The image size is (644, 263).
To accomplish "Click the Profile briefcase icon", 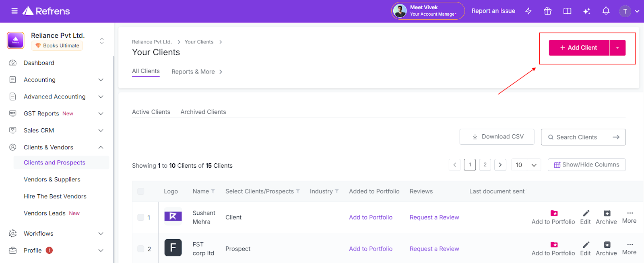I will click(13, 250).
